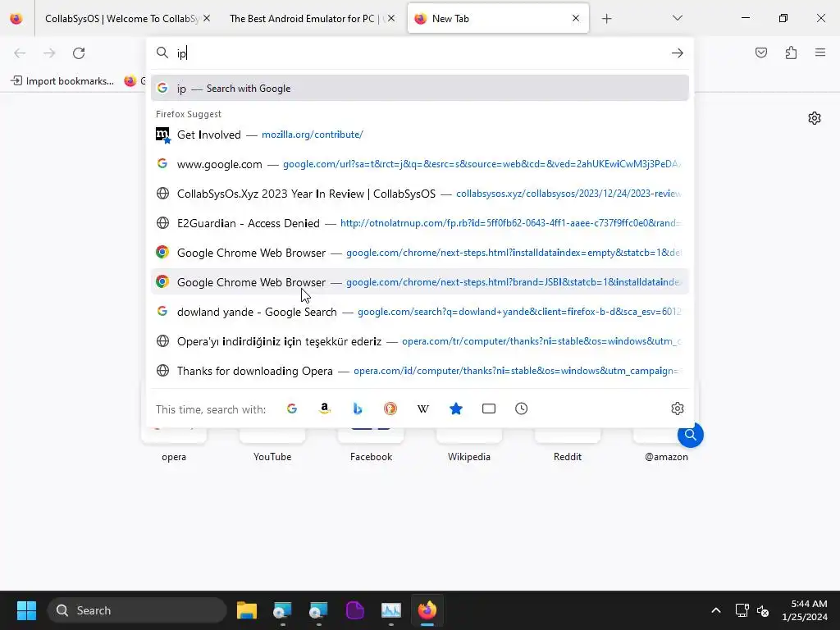Open CollabSysOs.Xyz 2023 Year In Review suggestion
Viewport: 840px width, 630px height.
pos(419,194)
